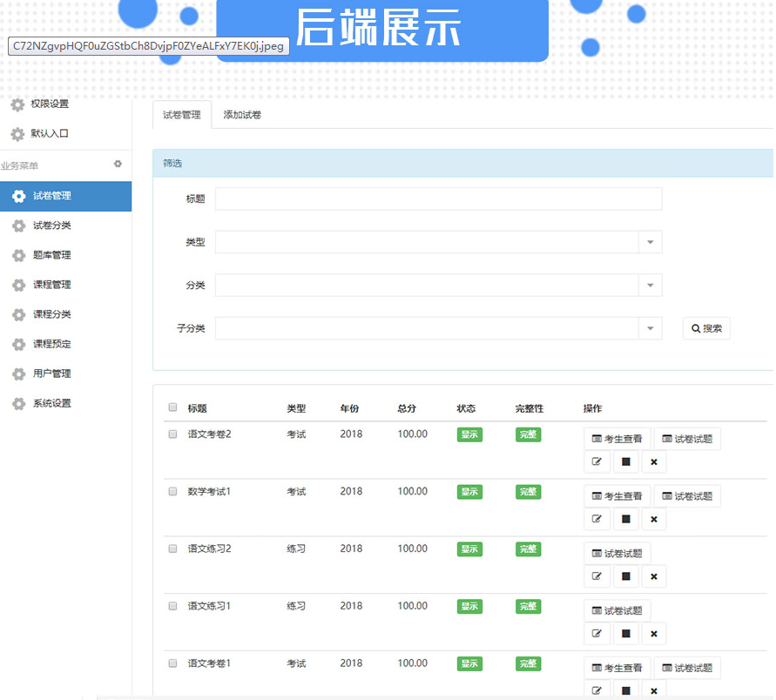Screen dimensions: 776x700
Task: Click the black square icon for 语文练习2
Action: coord(625,576)
